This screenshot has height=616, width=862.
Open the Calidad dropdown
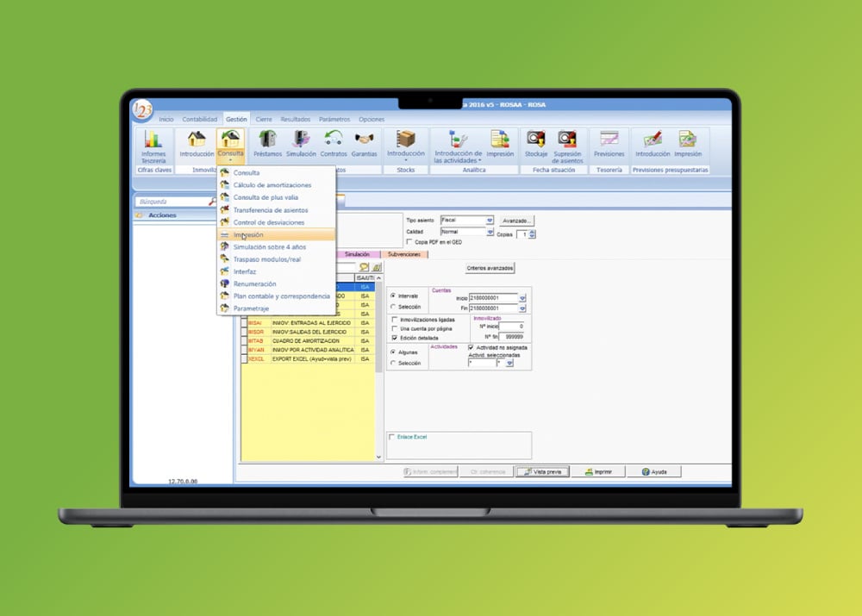[490, 232]
